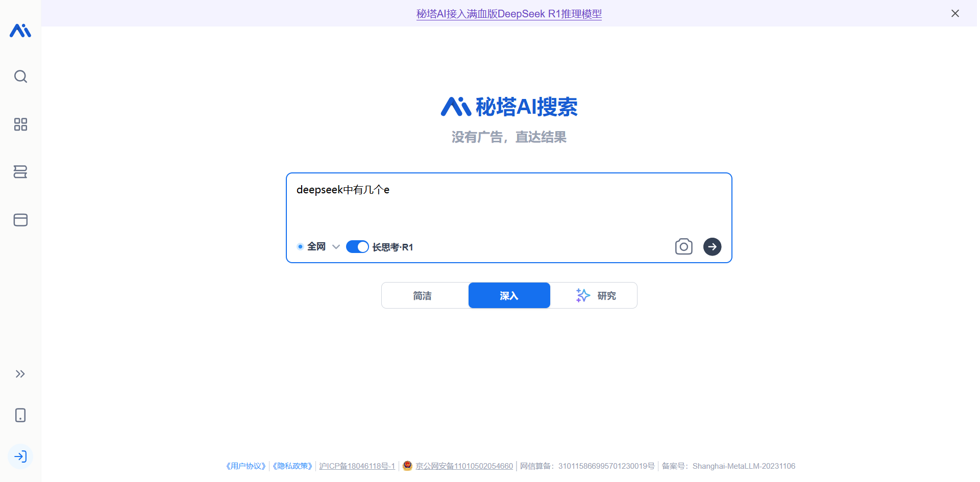The image size is (980, 482).
Task: Open the 全网 search scope dropdown
Action: coord(318,247)
